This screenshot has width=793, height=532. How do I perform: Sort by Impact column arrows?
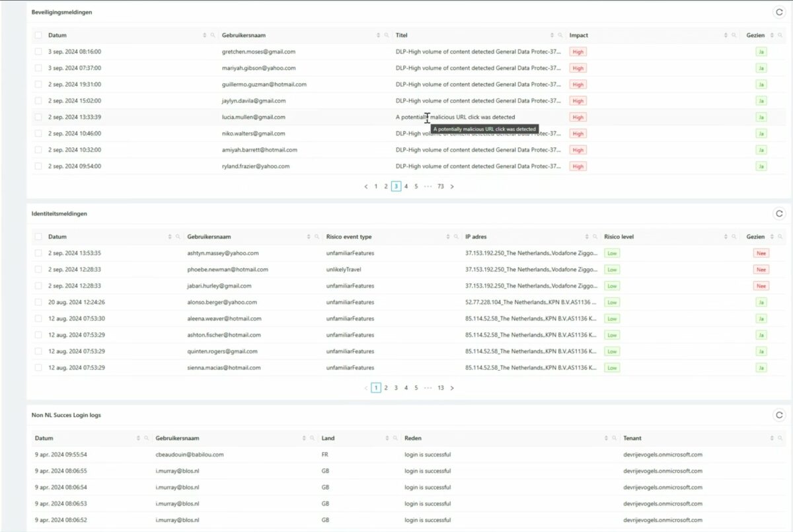(x=726, y=35)
